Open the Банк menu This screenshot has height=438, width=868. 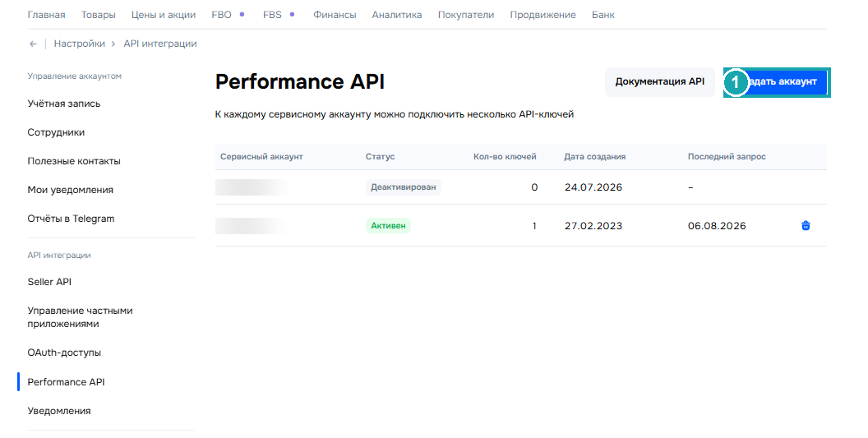point(603,15)
